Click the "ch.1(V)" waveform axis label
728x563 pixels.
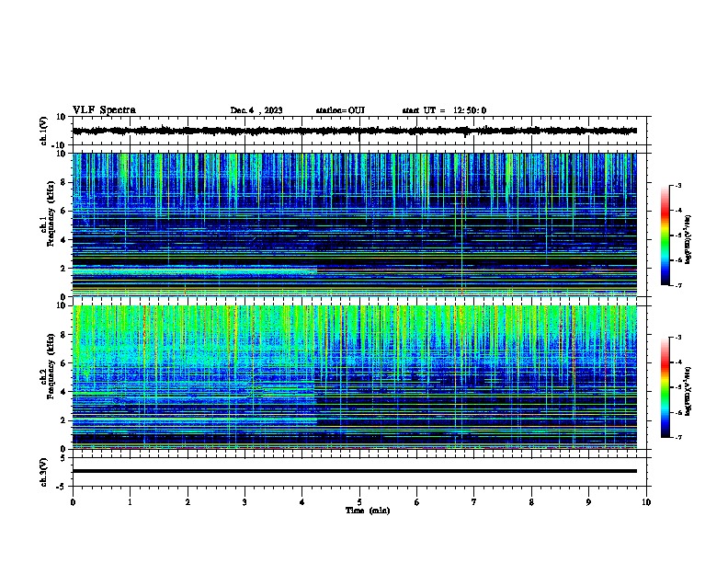43,131
